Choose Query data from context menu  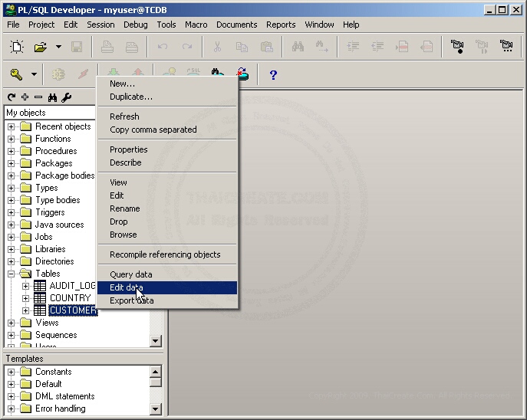coord(130,274)
